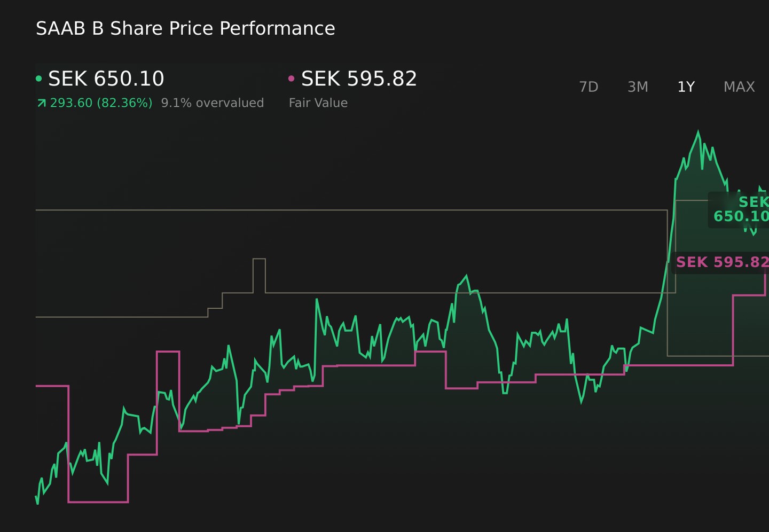The width and height of the screenshot is (769, 532).
Task: Click the green share price dot
Action: pyautogui.click(x=38, y=79)
